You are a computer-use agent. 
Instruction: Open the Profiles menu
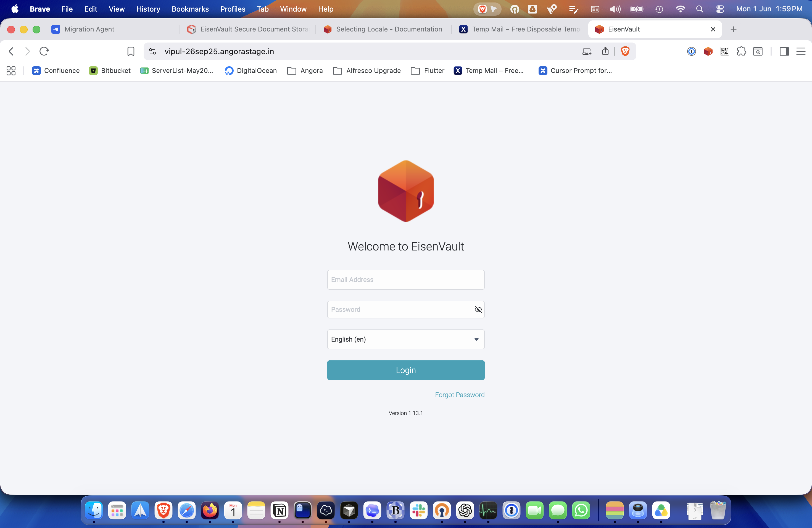click(x=233, y=9)
